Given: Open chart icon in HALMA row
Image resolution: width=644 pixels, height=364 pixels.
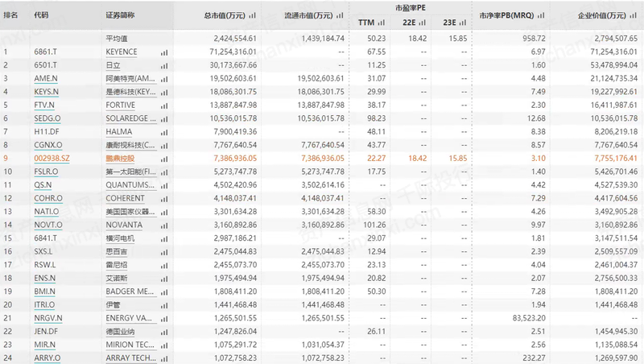Looking at the screenshot, I should [164, 132].
